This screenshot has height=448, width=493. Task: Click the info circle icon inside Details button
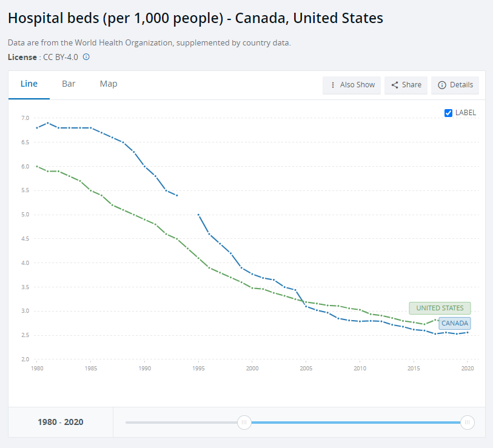point(441,85)
